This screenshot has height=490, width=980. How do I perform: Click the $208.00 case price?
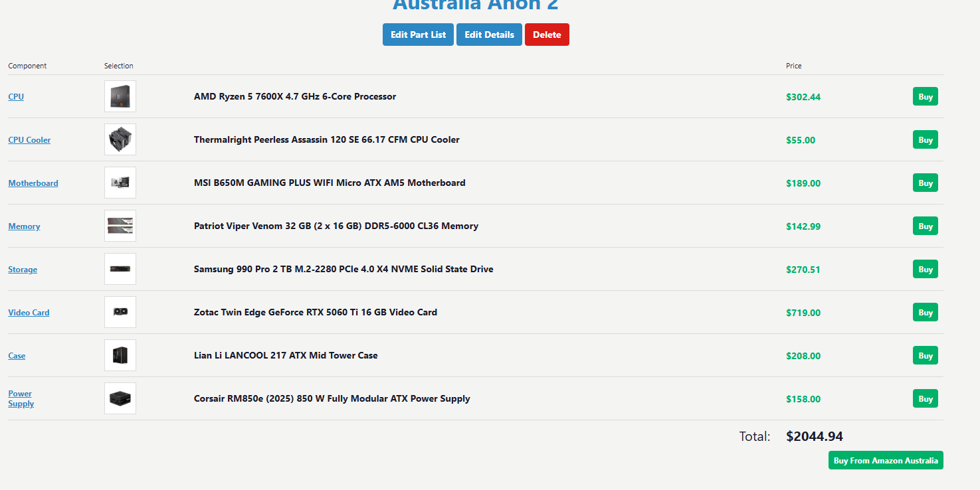pyautogui.click(x=803, y=356)
